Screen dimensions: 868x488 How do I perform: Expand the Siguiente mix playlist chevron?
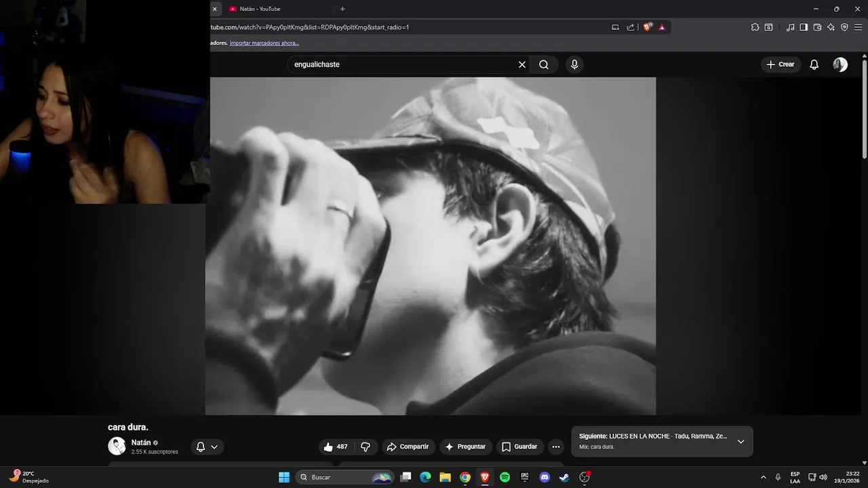point(741,441)
